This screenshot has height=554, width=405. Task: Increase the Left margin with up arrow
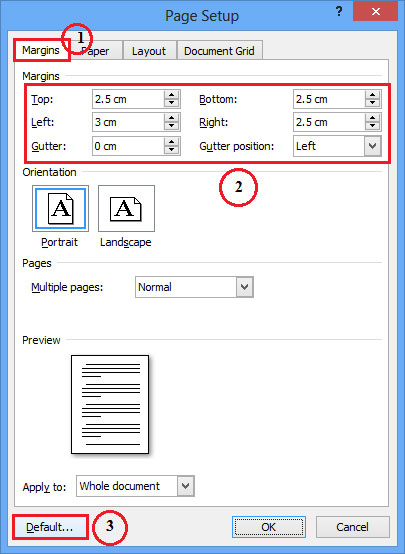(x=172, y=118)
